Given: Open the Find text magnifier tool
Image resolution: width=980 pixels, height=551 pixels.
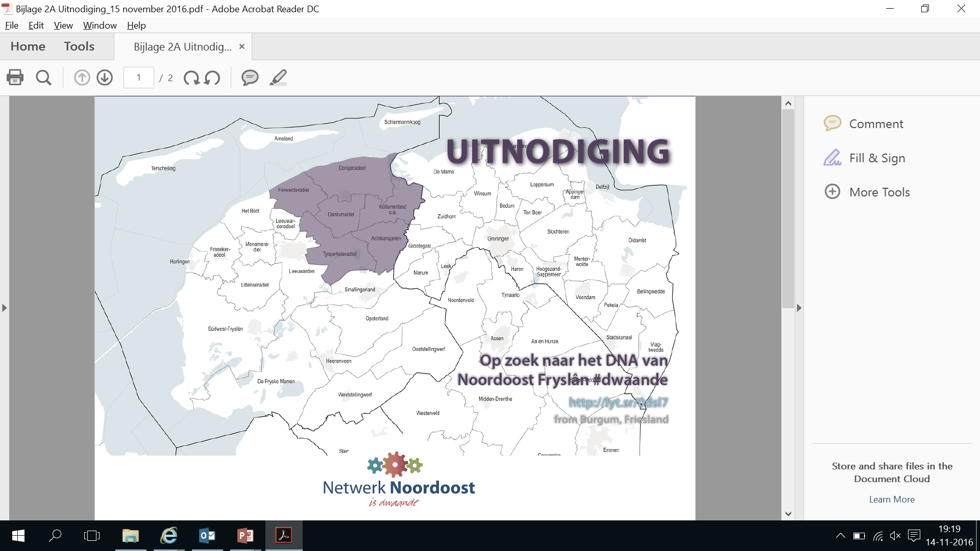Looking at the screenshot, I should [x=43, y=78].
